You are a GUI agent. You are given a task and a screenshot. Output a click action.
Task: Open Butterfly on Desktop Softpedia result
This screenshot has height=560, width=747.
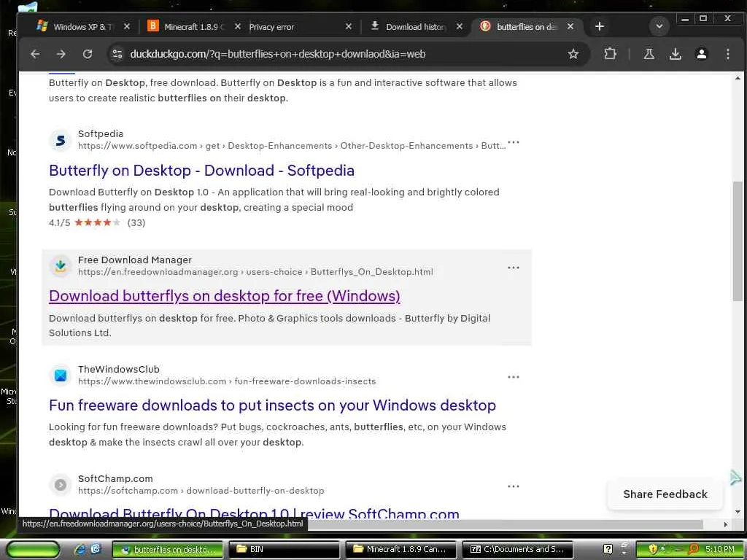coord(201,171)
